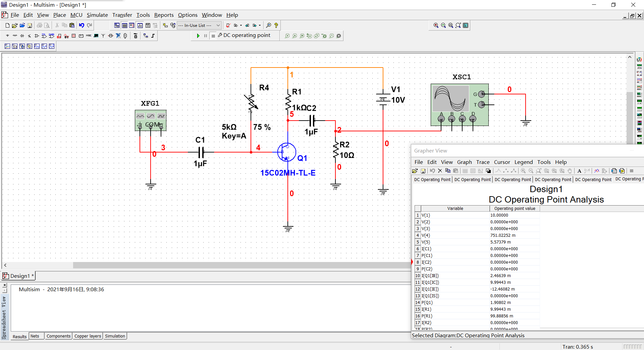Open the Grapher Cursor menu
This screenshot has width=644, height=350.
click(x=502, y=162)
